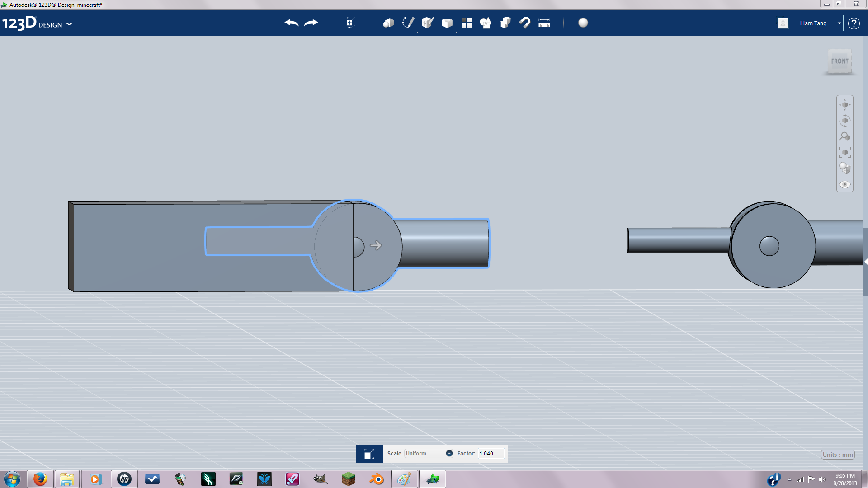Click the network signal tray icon

[801, 479]
